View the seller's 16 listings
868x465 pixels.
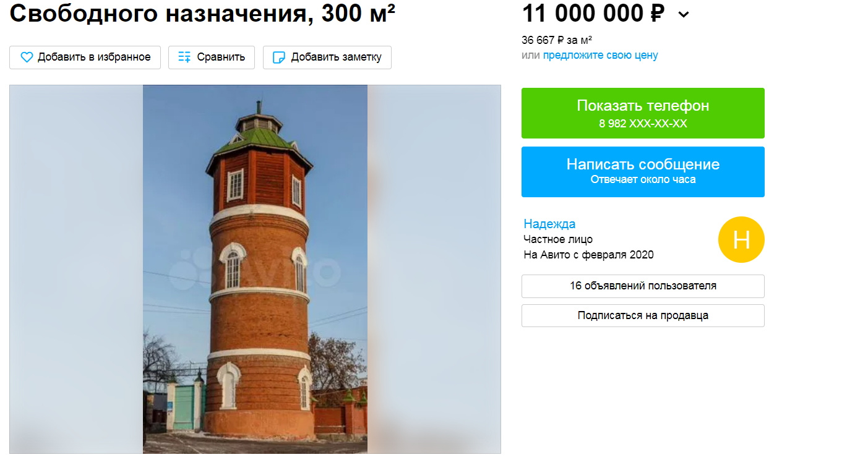pos(643,286)
